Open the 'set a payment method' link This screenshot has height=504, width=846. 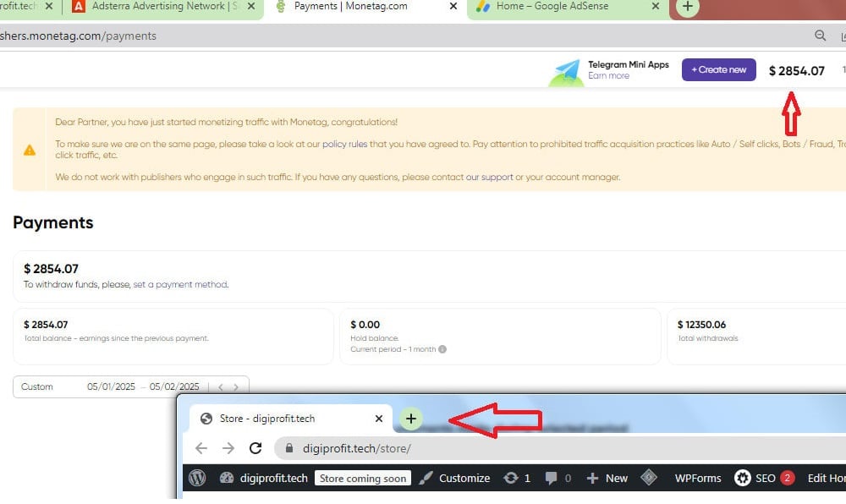180,285
